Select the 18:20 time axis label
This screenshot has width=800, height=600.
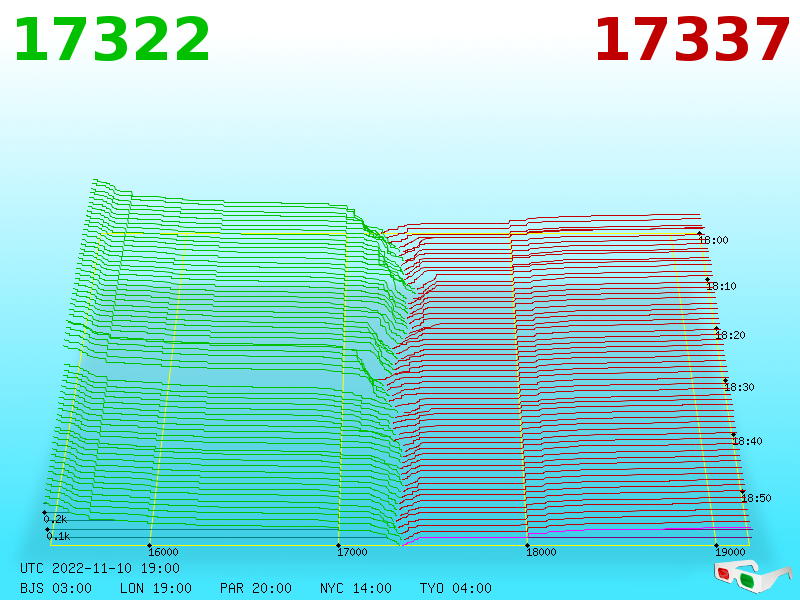point(731,335)
